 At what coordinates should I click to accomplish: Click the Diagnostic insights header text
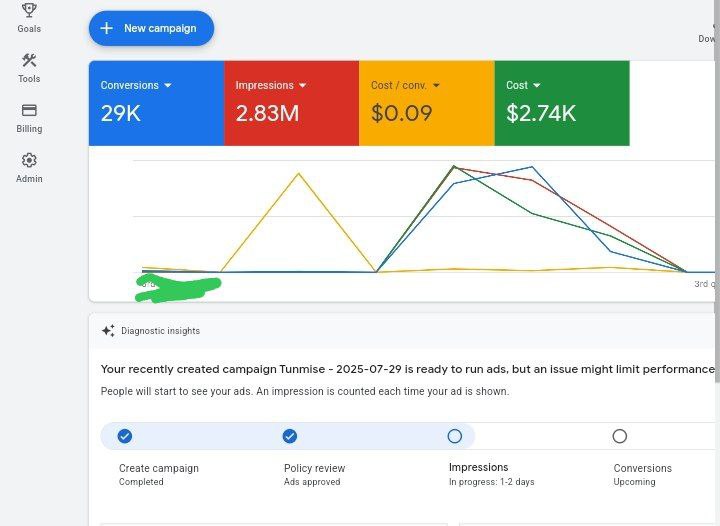pyautogui.click(x=160, y=331)
